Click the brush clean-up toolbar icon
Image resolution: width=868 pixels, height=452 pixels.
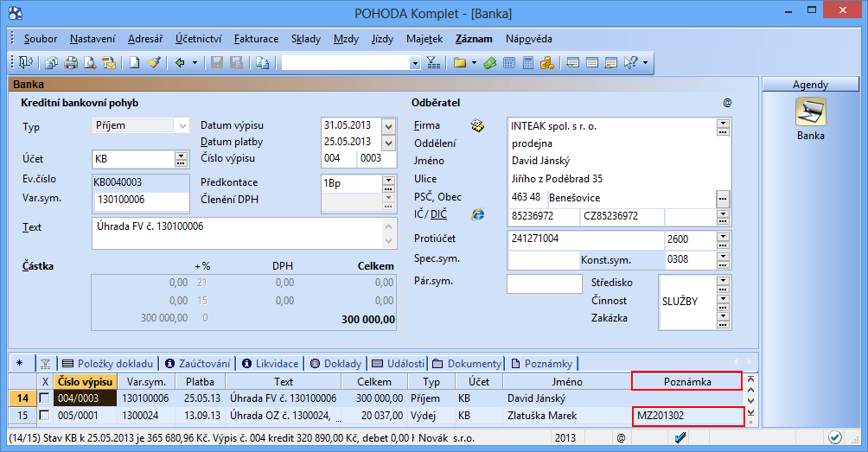click(x=154, y=63)
